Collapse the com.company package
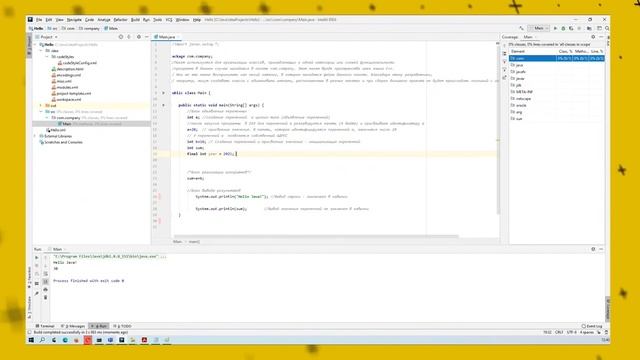The height and width of the screenshot is (360, 640). click(x=47, y=118)
